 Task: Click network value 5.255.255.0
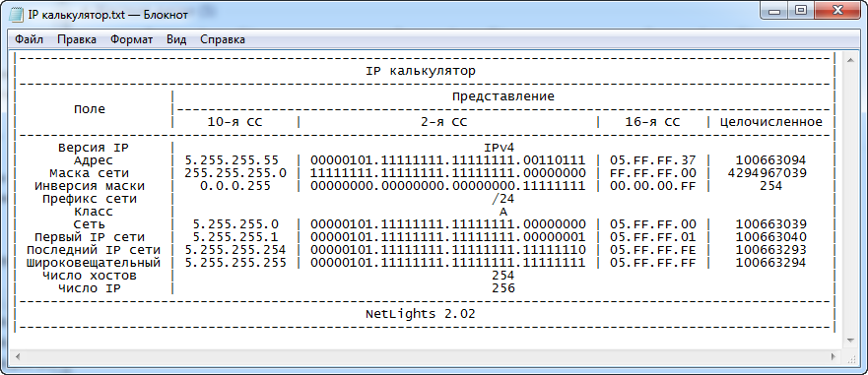click(235, 224)
